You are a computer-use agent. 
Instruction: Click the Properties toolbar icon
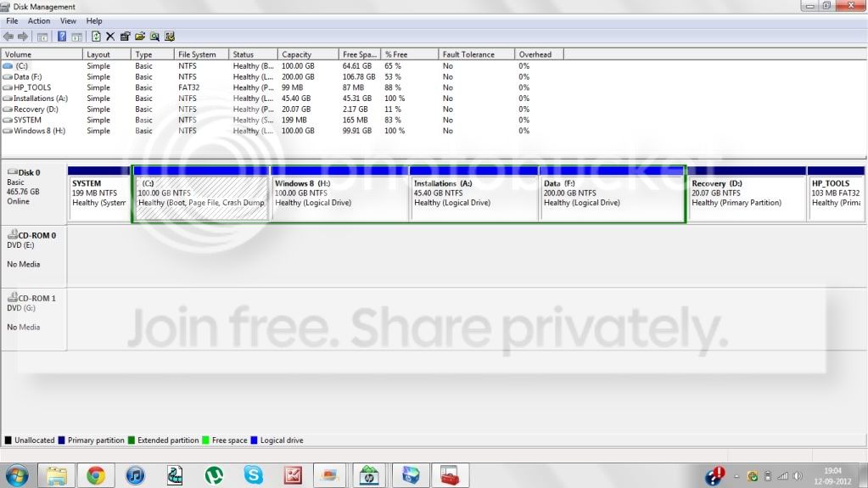click(x=125, y=36)
